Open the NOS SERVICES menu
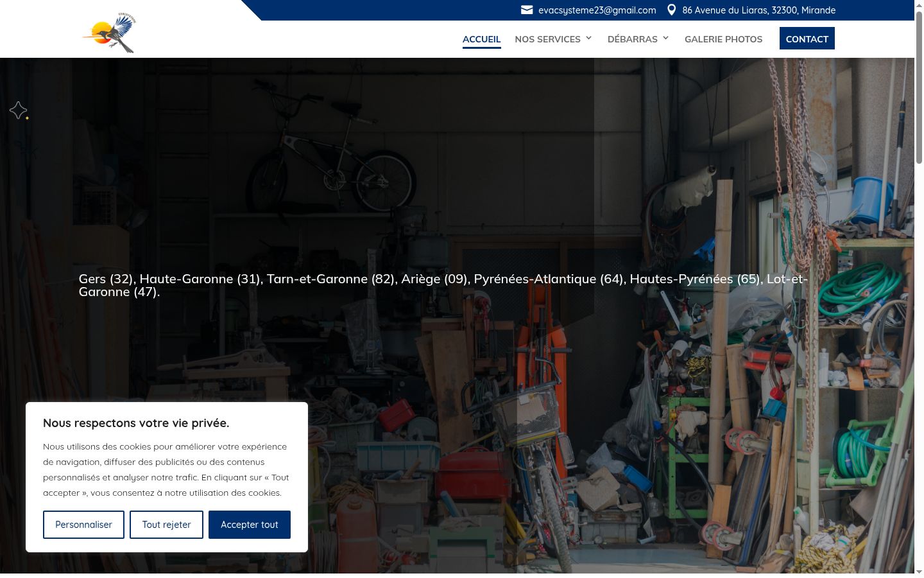Screen dimensions: 924x578 (x=547, y=39)
